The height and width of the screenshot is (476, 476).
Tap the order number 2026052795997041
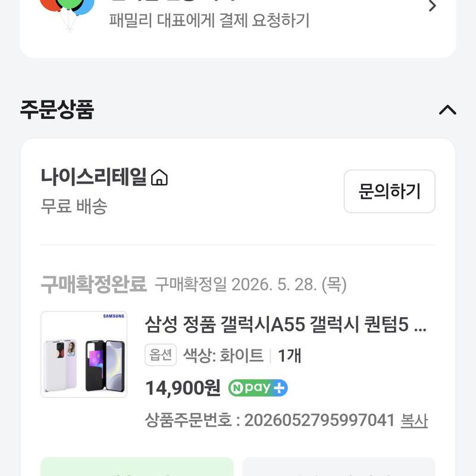click(320, 421)
